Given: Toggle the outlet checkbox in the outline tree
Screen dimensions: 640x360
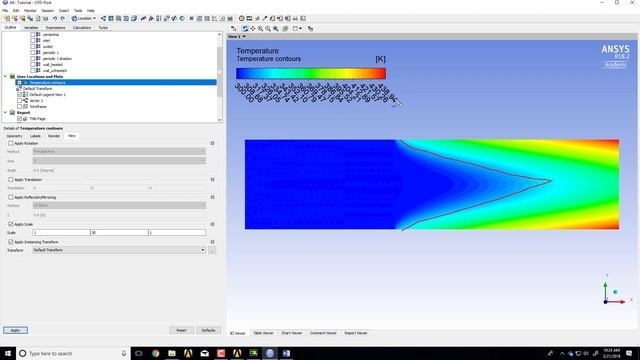Looking at the screenshot, I should coord(33,47).
